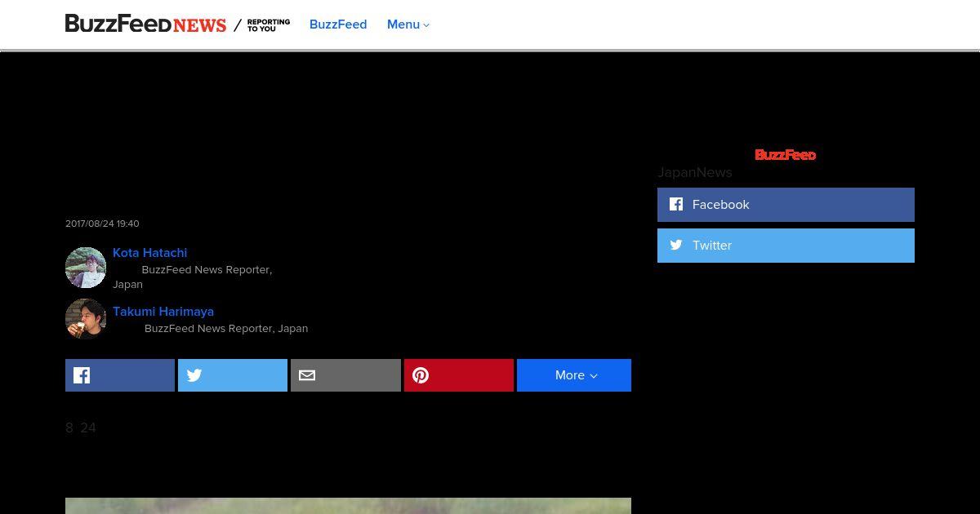Share article via Twitter bird icon button
Image resolution: width=980 pixels, height=514 pixels.
[x=233, y=375]
